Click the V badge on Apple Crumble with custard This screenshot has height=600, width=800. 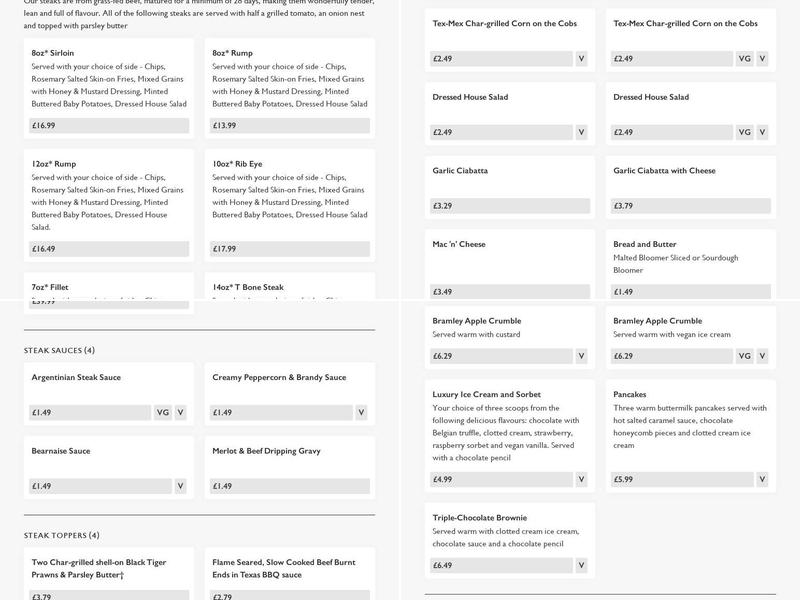coord(581,355)
